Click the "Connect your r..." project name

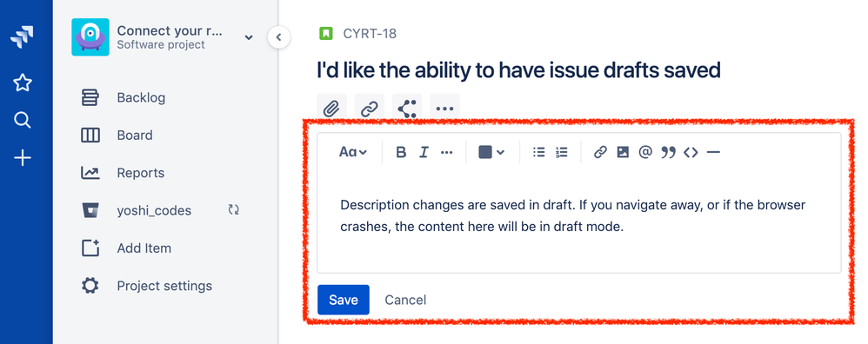(x=170, y=31)
